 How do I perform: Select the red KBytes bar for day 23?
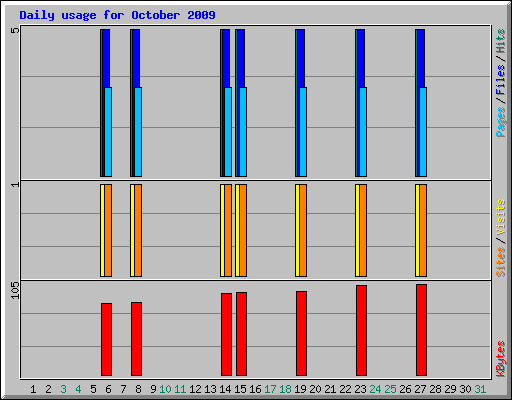361,330
